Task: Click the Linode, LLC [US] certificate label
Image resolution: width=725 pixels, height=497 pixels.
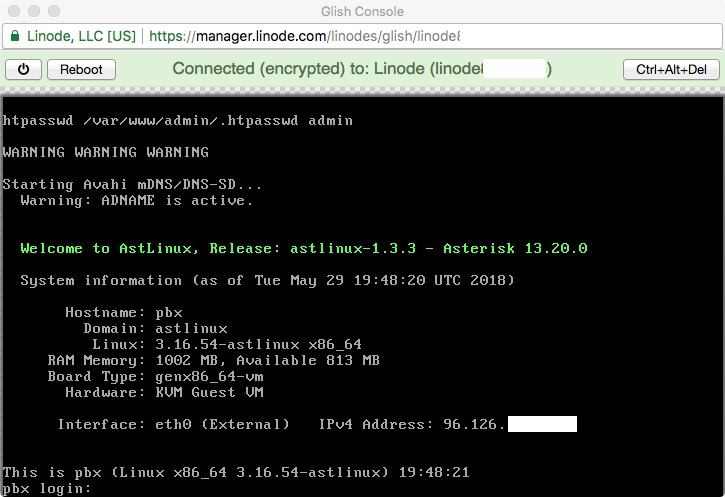Action: point(81,36)
